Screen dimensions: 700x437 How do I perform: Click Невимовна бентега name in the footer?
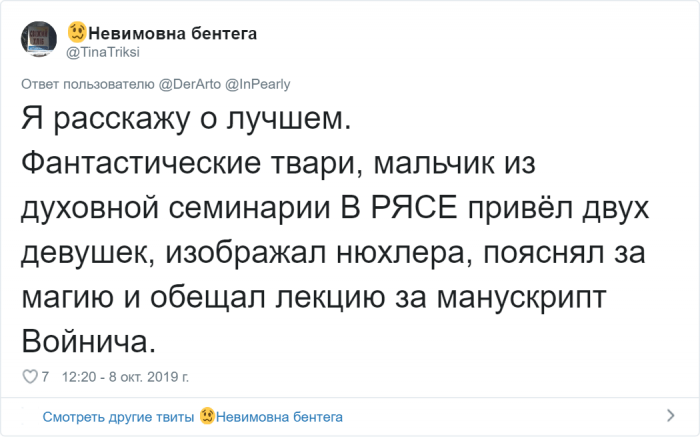click(279, 417)
